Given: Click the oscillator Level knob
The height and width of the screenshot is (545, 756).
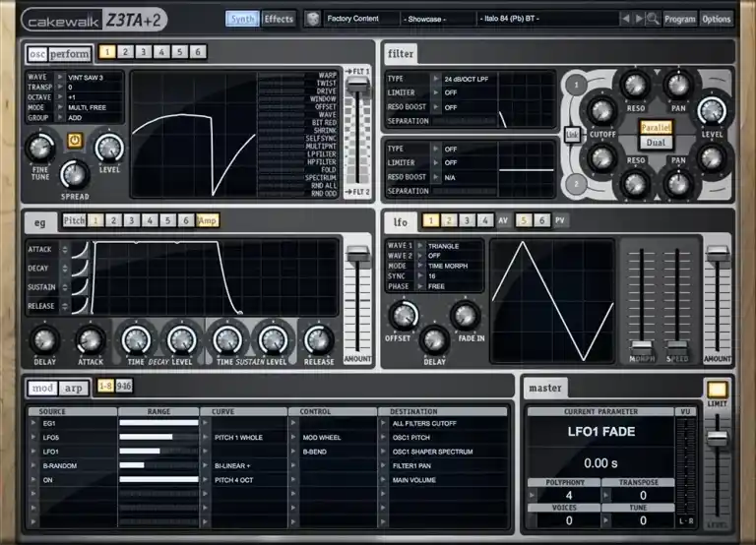Looking at the screenshot, I should click(109, 148).
